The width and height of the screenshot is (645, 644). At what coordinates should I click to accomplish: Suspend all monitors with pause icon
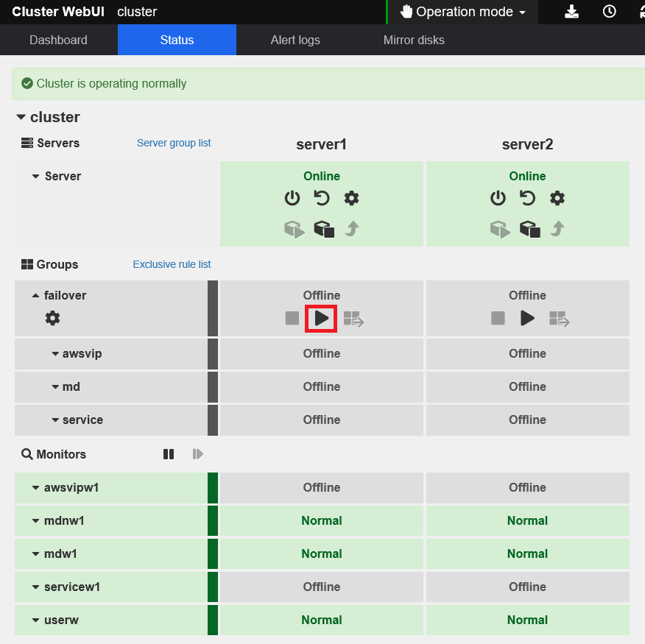169,454
